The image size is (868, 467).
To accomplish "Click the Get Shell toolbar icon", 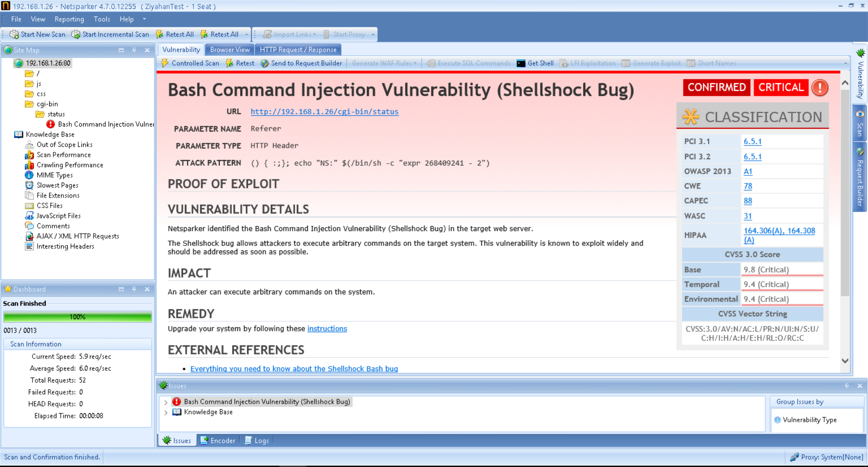I will tap(521, 63).
